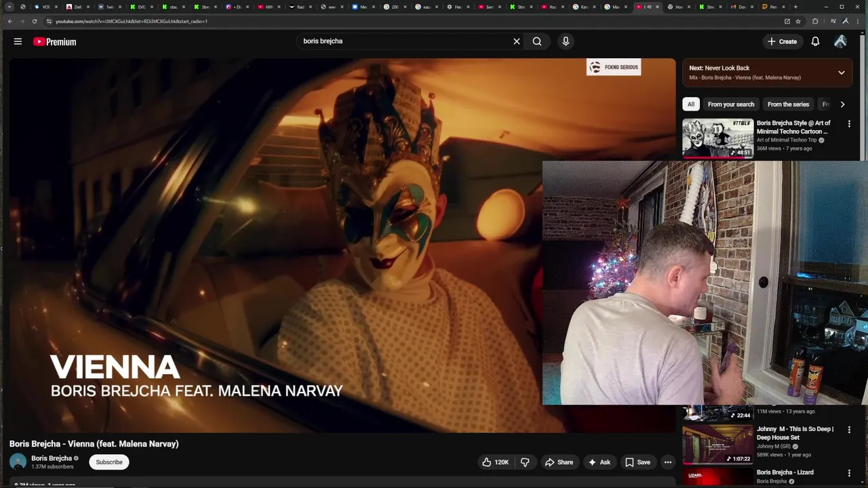Open the YouTube guide hamburger menu
868x488 pixels.
coord(18,41)
